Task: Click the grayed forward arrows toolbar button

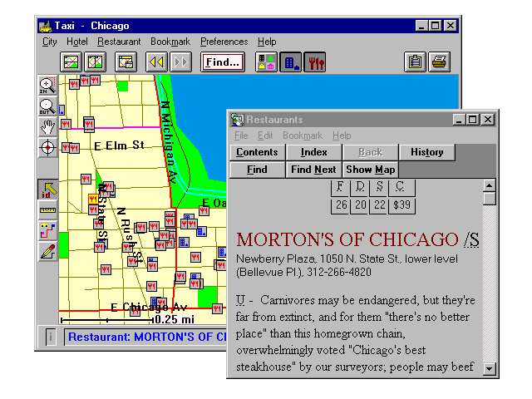Action: [180, 62]
